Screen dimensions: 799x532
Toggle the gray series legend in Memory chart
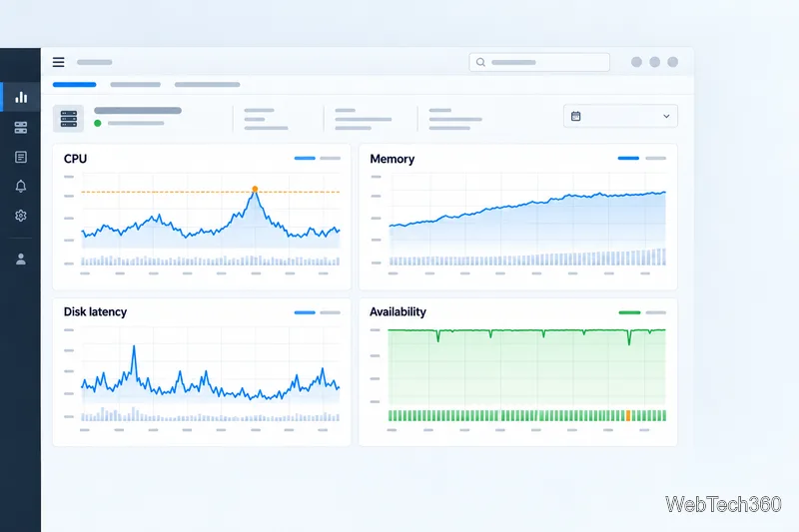656,159
